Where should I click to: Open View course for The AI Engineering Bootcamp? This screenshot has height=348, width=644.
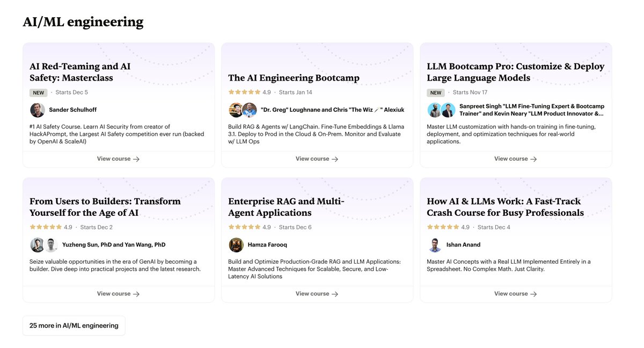pos(317,159)
